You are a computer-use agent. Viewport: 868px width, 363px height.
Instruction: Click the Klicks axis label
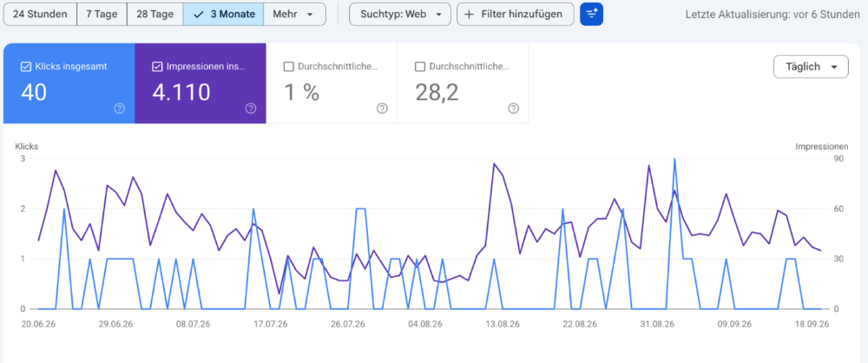[x=27, y=147]
